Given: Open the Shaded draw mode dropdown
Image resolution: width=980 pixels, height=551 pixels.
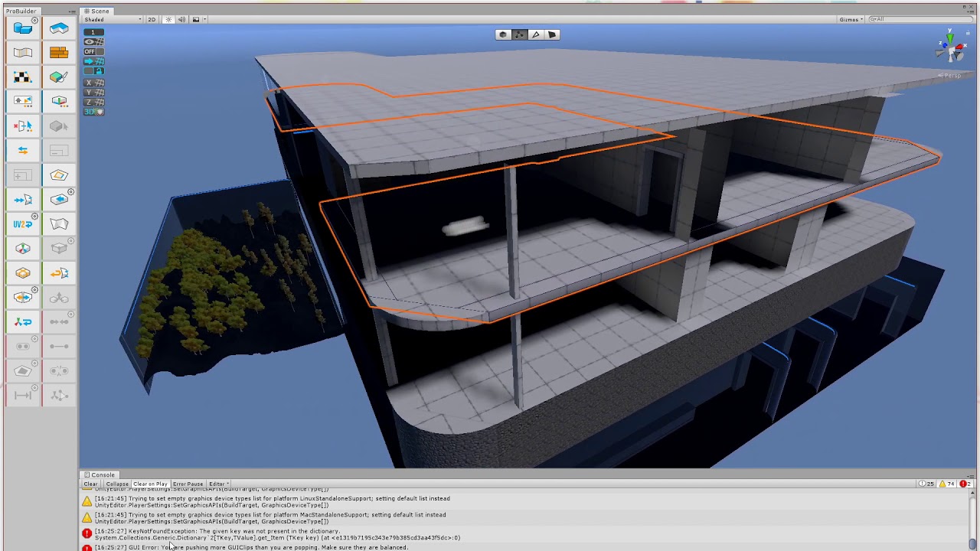Looking at the screenshot, I should 112,19.
